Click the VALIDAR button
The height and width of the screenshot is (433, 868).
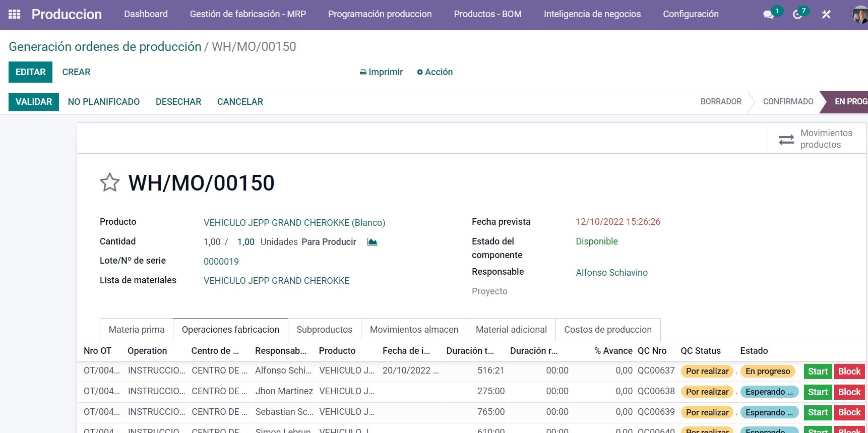34,102
